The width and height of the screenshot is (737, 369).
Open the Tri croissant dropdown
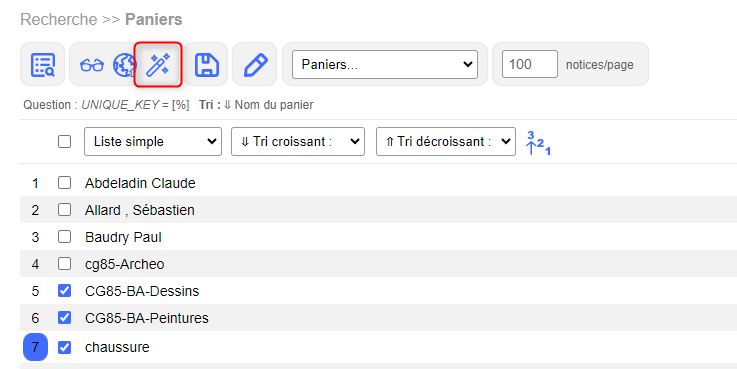point(298,141)
